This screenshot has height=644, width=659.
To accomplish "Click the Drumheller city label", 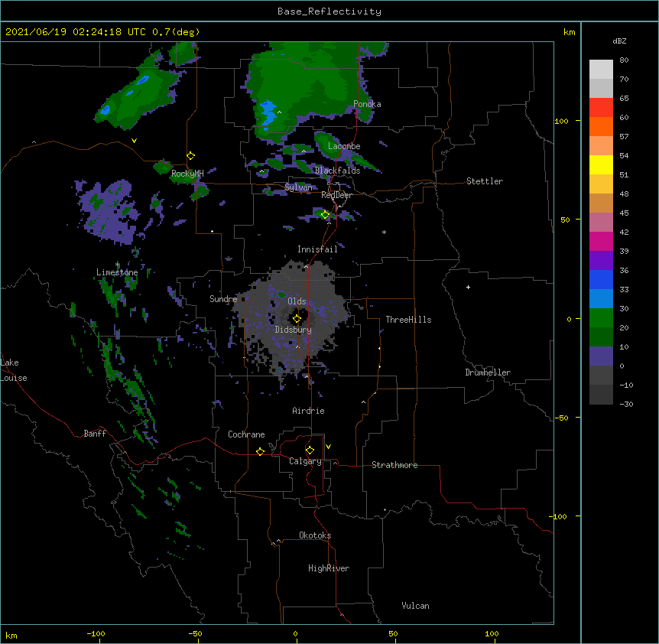I will [x=488, y=372].
